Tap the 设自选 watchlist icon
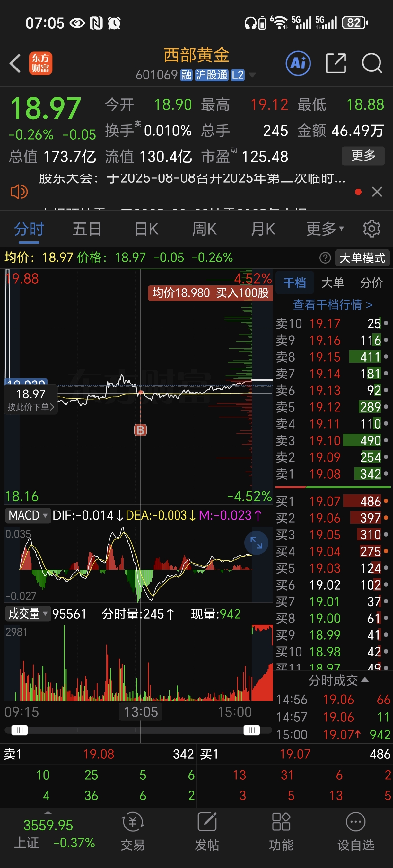The image size is (393, 868). [x=356, y=832]
